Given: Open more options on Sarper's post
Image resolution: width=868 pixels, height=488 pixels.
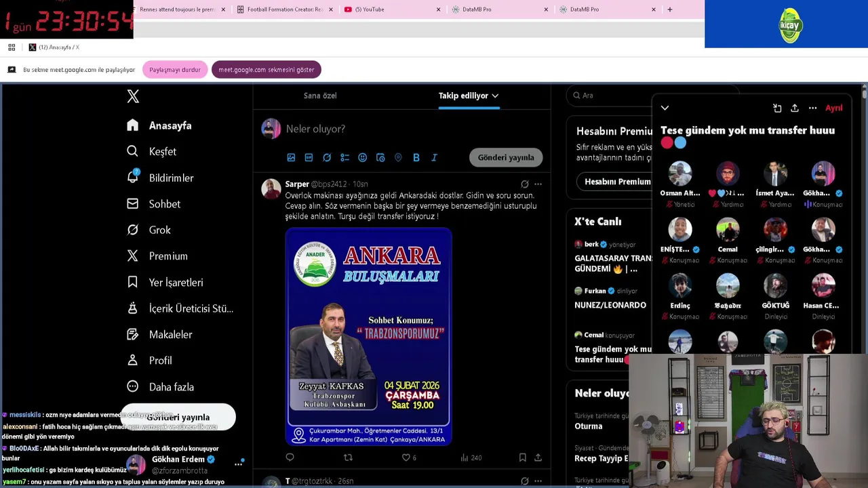Looking at the screenshot, I should point(538,184).
